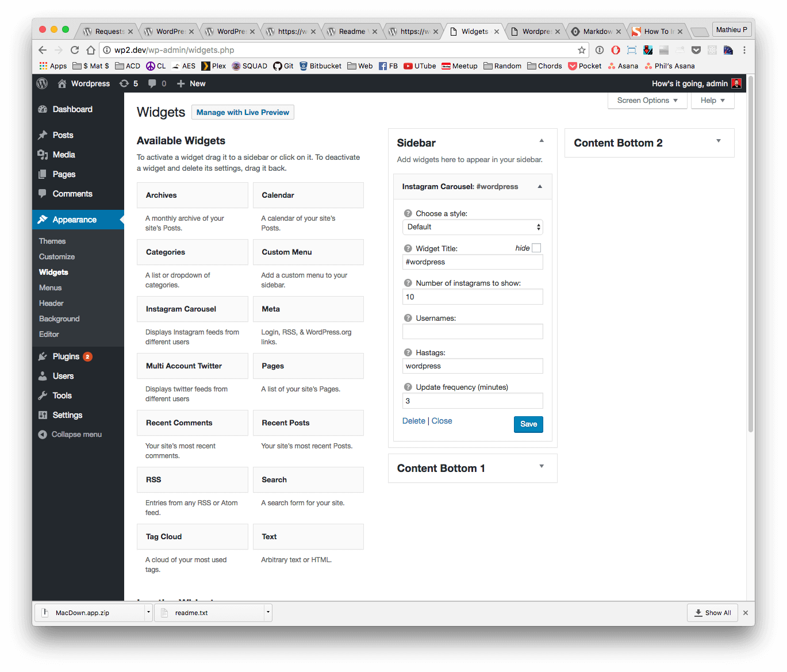Click the admin avatar in top right
This screenshot has height=672, width=787.
pyautogui.click(x=736, y=83)
